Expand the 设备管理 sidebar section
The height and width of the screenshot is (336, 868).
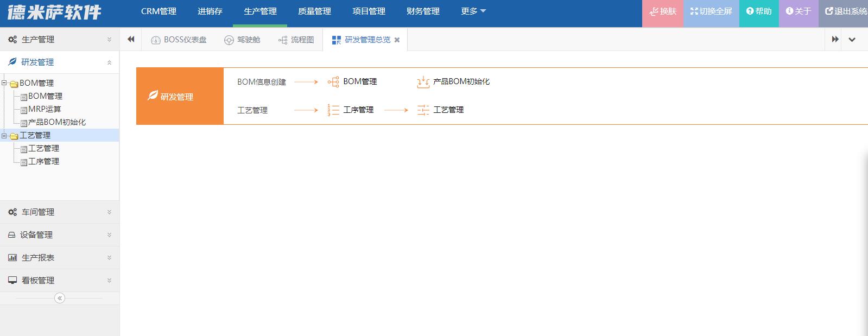(60, 235)
